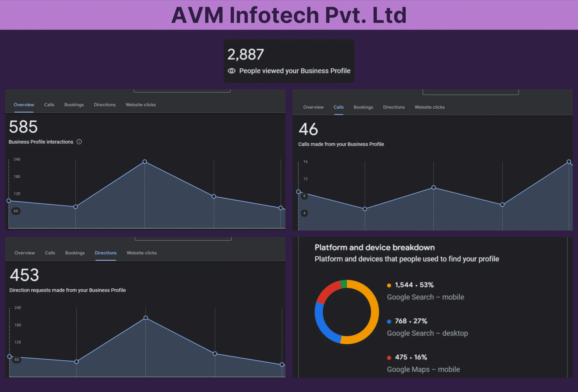Image resolution: width=578 pixels, height=392 pixels.
Task: Open Bookings tab in the 585 interactions panel
Action: click(74, 105)
